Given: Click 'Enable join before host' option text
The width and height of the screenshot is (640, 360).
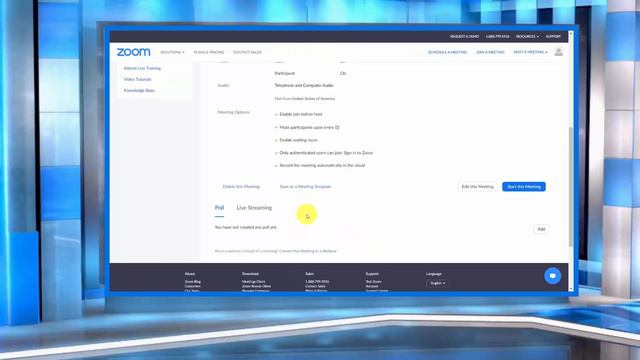Looking at the screenshot, I should pyautogui.click(x=300, y=114).
